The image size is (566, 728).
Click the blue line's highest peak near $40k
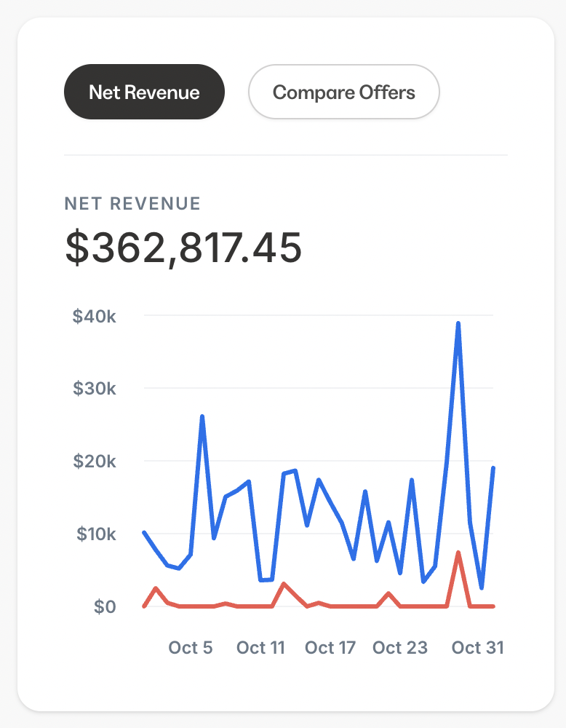[x=458, y=323]
